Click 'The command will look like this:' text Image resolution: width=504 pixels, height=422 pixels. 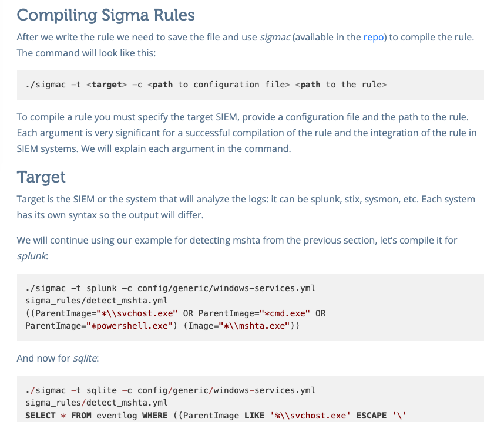pos(86,53)
